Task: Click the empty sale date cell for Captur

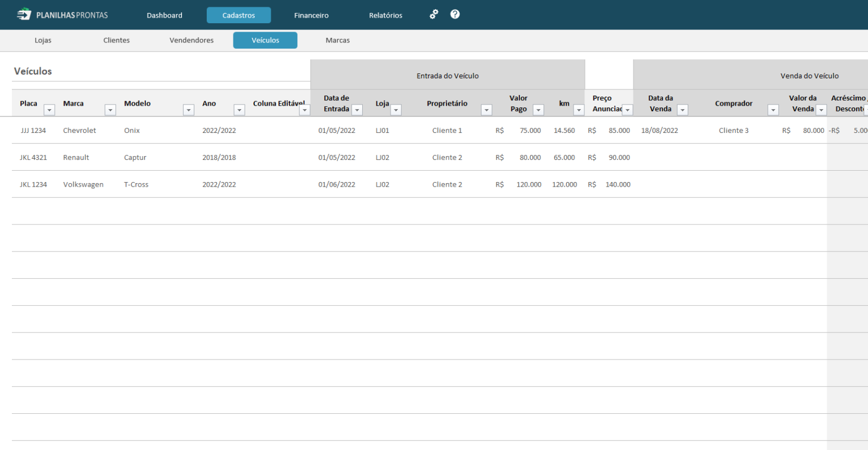Action: tap(661, 158)
